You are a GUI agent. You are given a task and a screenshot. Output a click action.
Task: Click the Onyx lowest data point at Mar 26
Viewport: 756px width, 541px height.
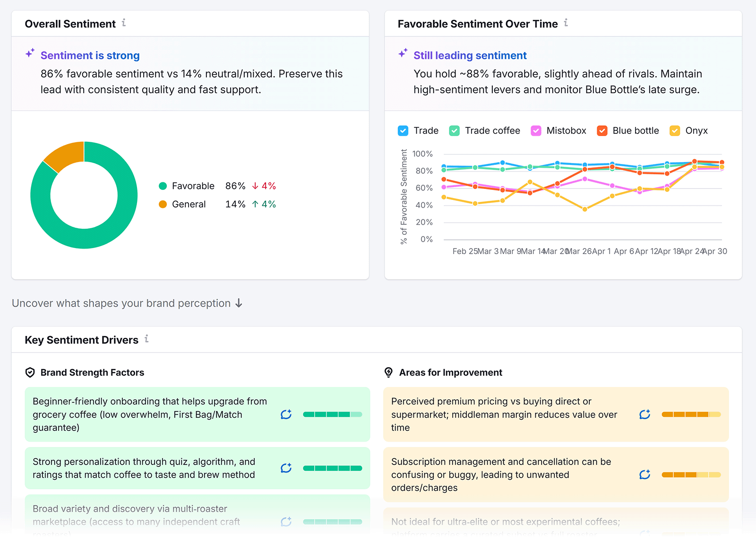(585, 209)
